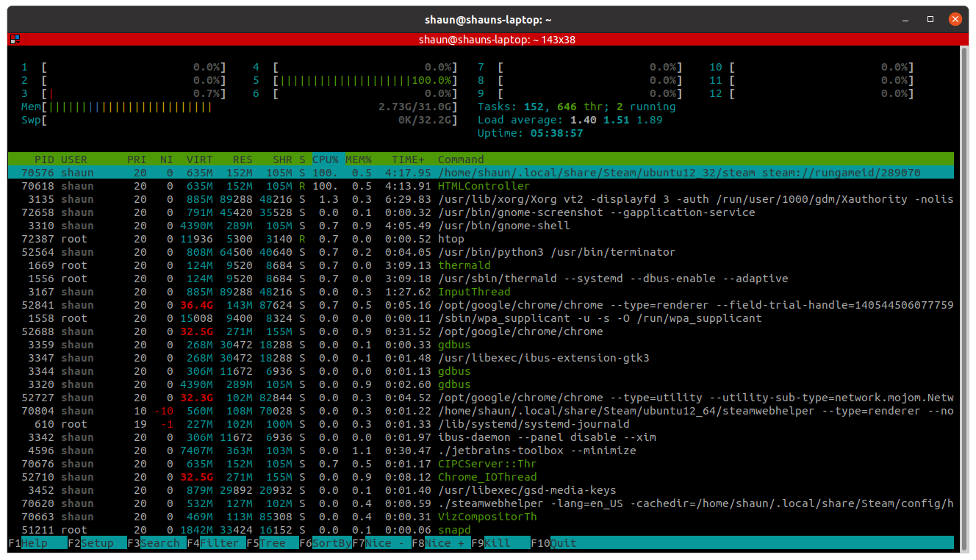Close the terminal window

955,20
